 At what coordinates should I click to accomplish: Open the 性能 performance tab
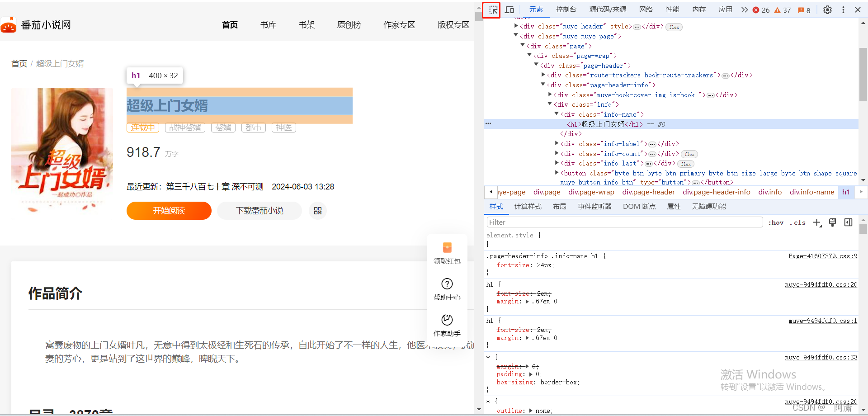coord(672,9)
